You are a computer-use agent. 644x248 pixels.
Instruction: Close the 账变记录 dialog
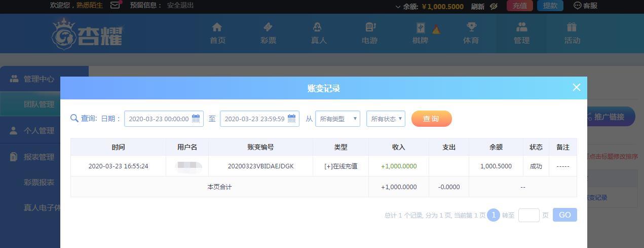(576, 87)
